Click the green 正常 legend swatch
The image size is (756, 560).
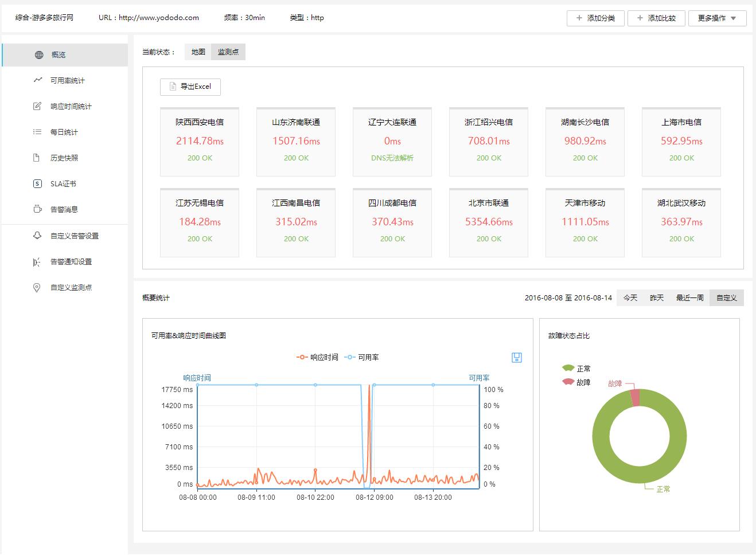[x=568, y=368]
